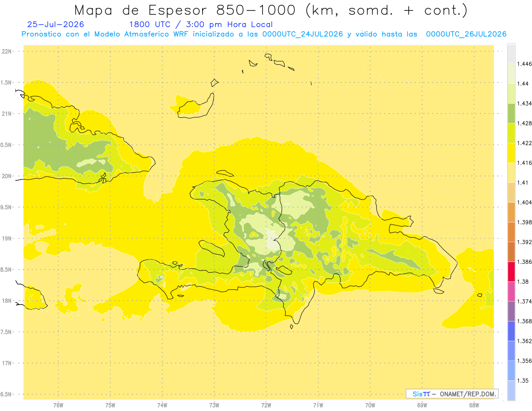Click the bright yellow swatch between 1.416 and 1.422

coord(511,153)
